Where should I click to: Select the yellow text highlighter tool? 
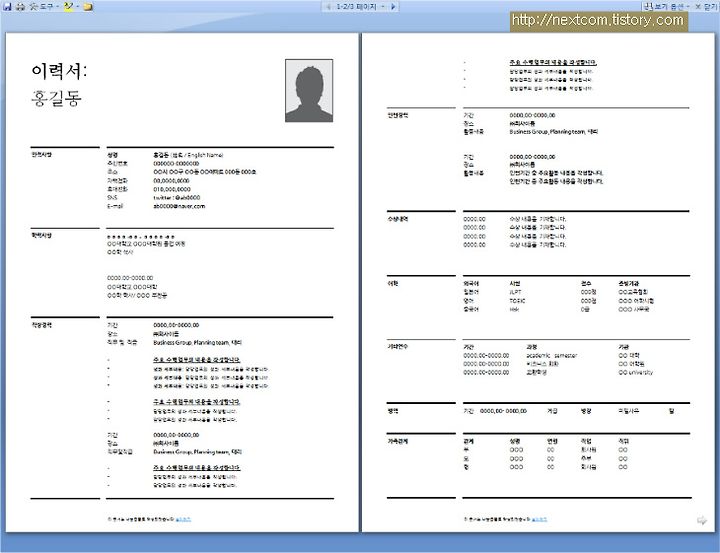(68, 6)
